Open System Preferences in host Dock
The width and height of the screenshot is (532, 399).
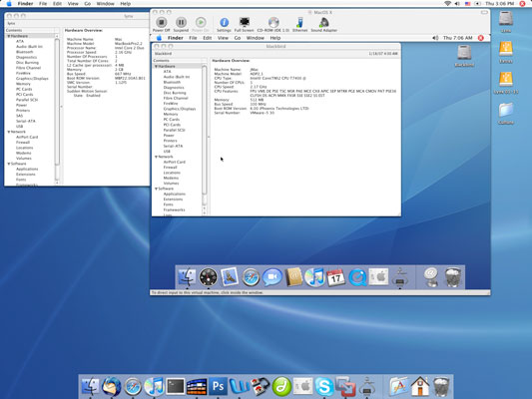(x=302, y=386)
